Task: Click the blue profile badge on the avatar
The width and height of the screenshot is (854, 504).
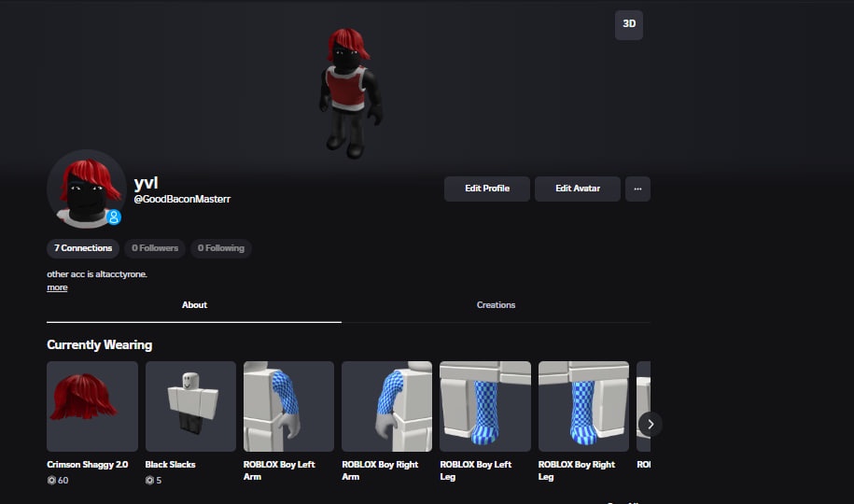Action: point(113,217)
